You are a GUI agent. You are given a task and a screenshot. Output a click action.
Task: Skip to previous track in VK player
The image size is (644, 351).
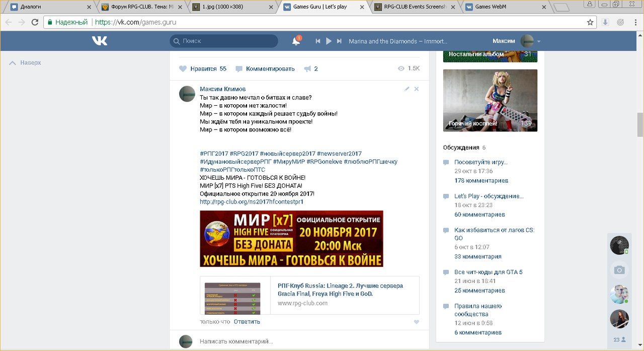click(x=318, y=41)
